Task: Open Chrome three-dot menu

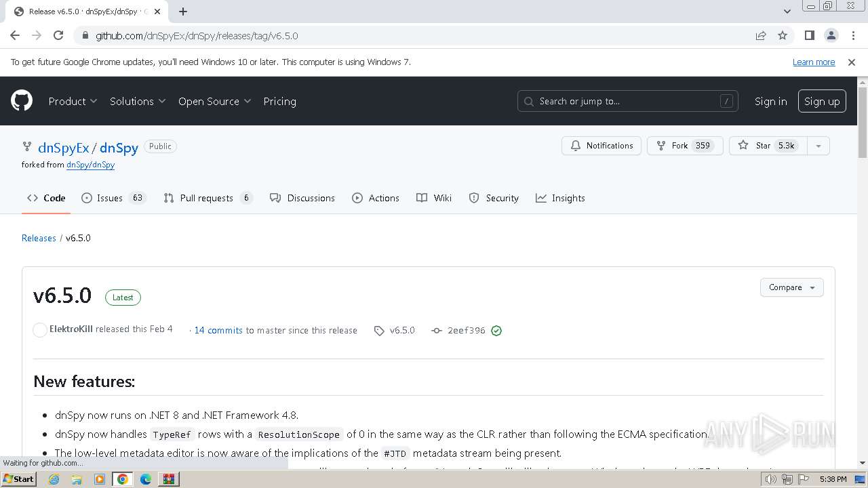Action: (x=852, y=35)
